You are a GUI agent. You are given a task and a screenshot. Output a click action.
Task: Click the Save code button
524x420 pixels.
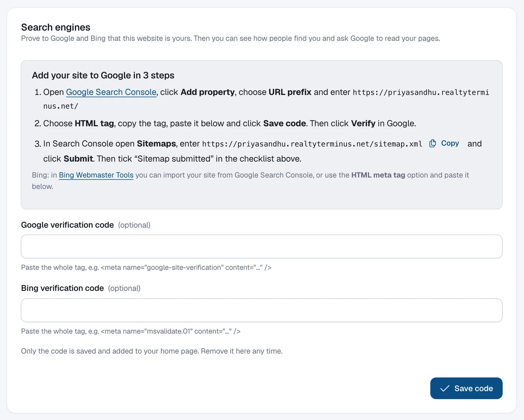pyautogui.click(x=466, y=388)
